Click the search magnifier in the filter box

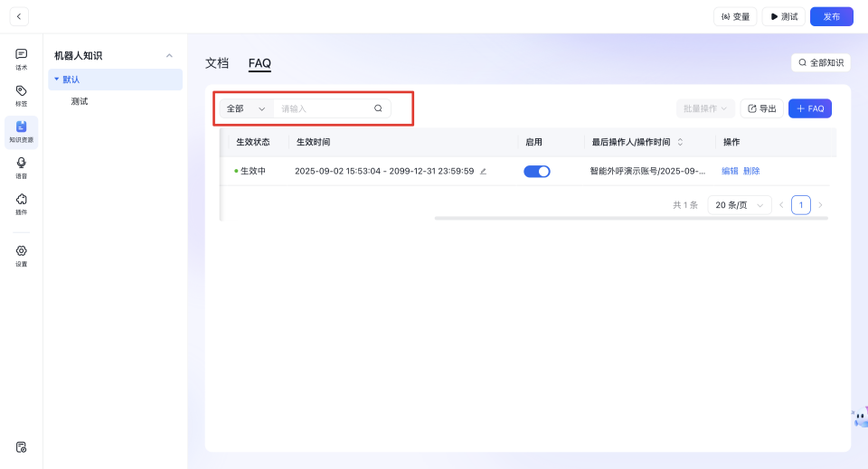[378, 108]
